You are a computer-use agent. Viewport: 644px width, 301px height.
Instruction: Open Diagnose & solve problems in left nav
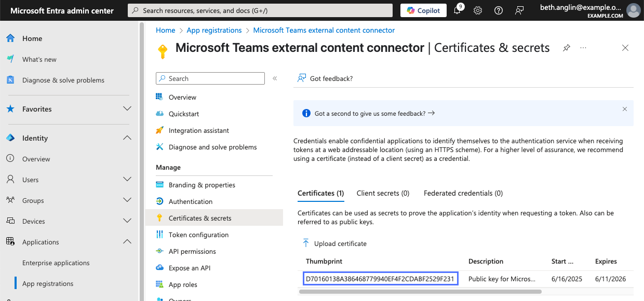pyautogui.click(x=63, y=80)
